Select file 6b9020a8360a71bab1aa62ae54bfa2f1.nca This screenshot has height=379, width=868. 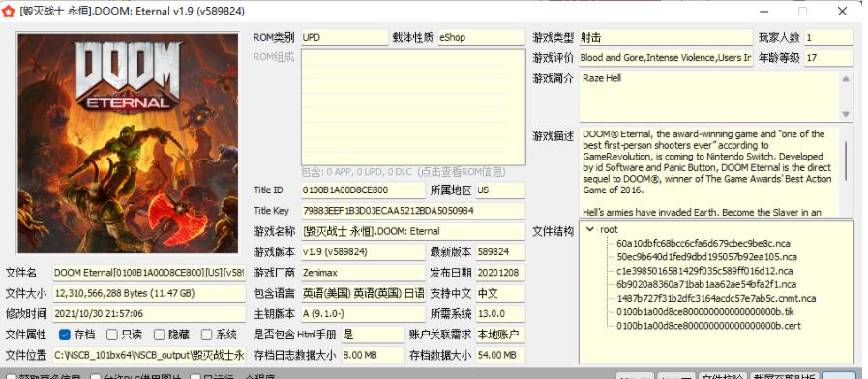(705, 284)
